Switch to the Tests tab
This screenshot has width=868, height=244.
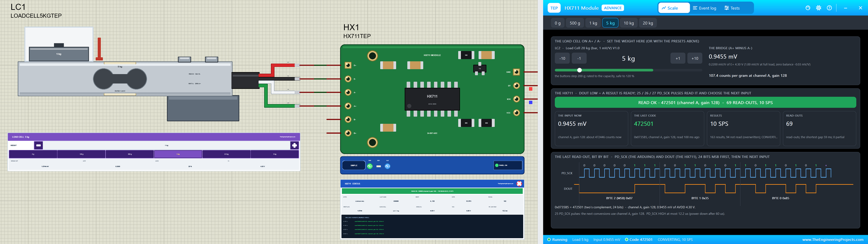click(732, 8)
